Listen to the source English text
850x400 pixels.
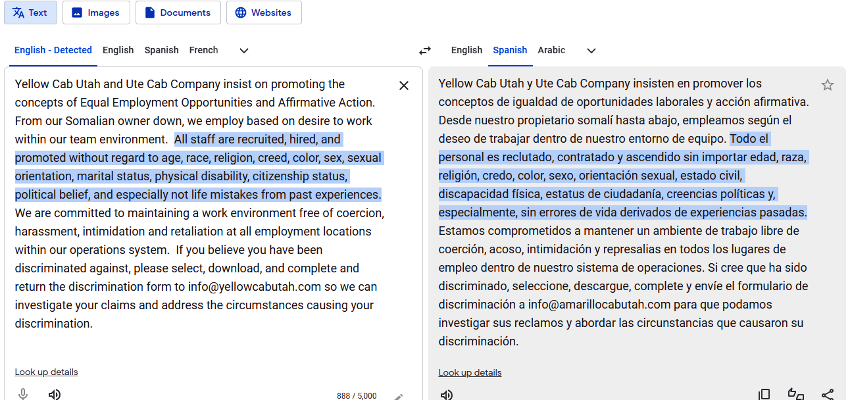click(54, 394)
